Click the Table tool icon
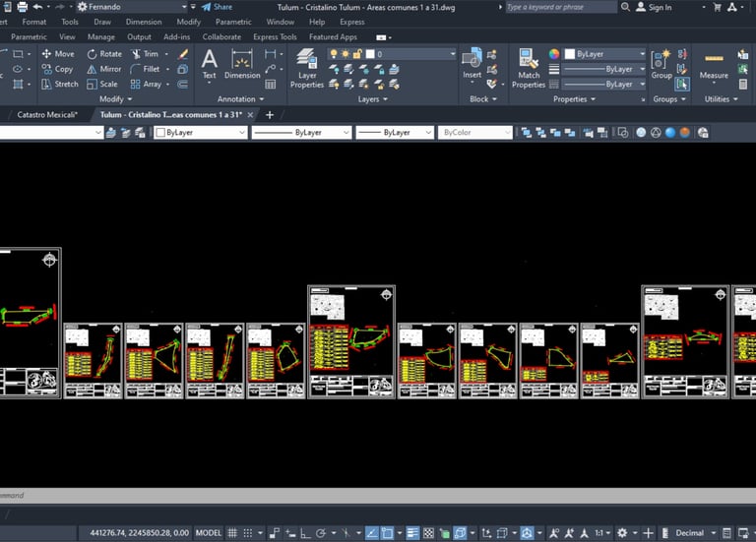Viewport: 756px width, 542px height. coord(271,84)
